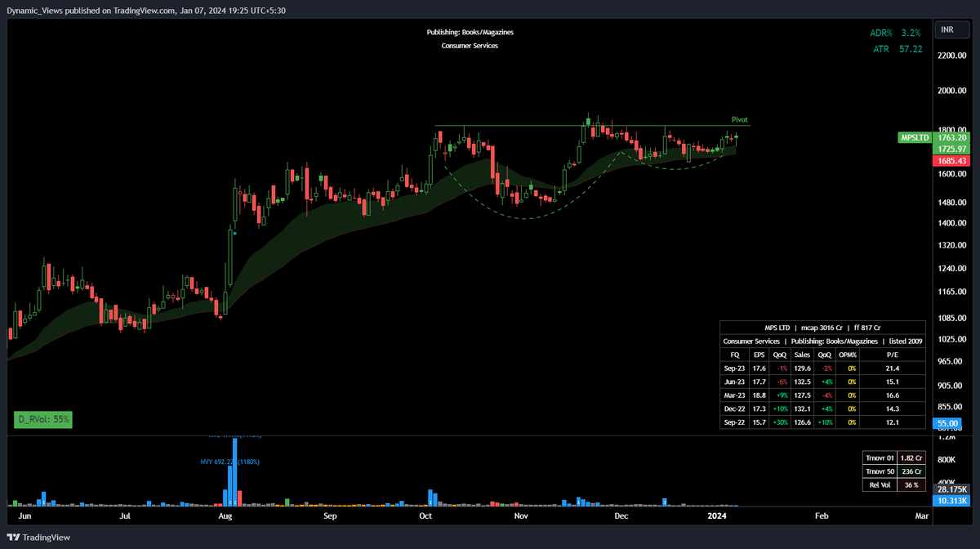980x549 pixels.
Task: Click the EPS column header
Action: click(758, 355)
